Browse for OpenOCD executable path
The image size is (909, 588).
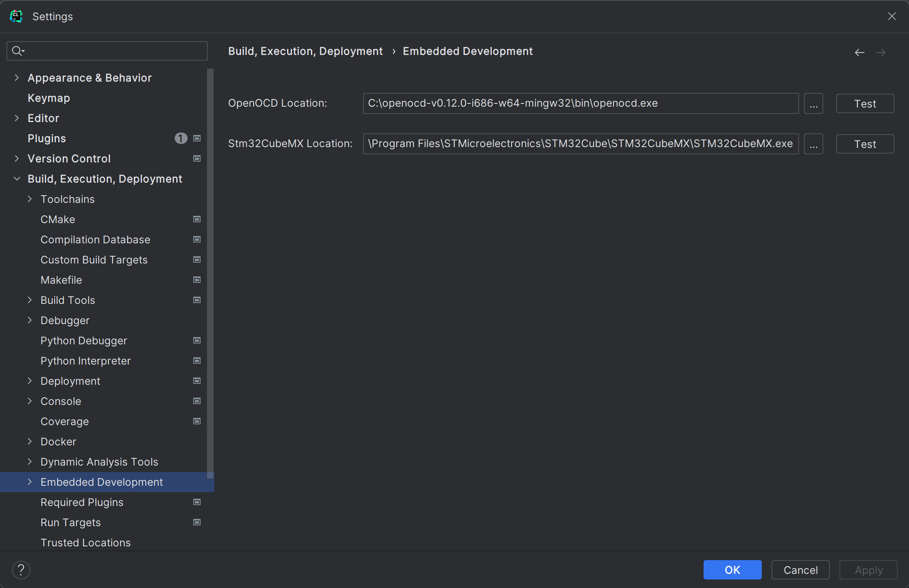[814, 103]
